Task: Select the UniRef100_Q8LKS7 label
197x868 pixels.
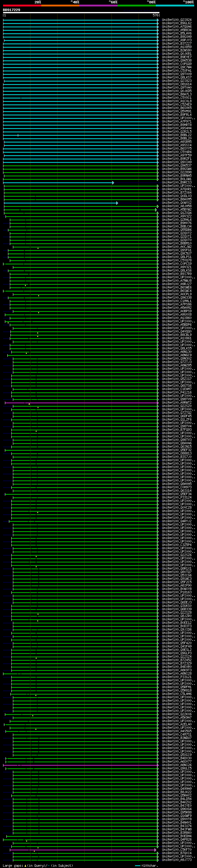Action: (177, 78)
